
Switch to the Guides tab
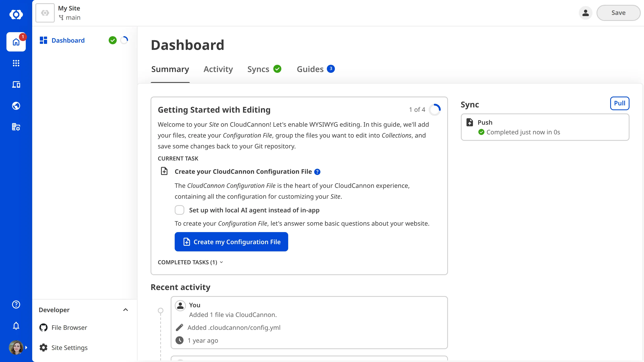point(316,69)
